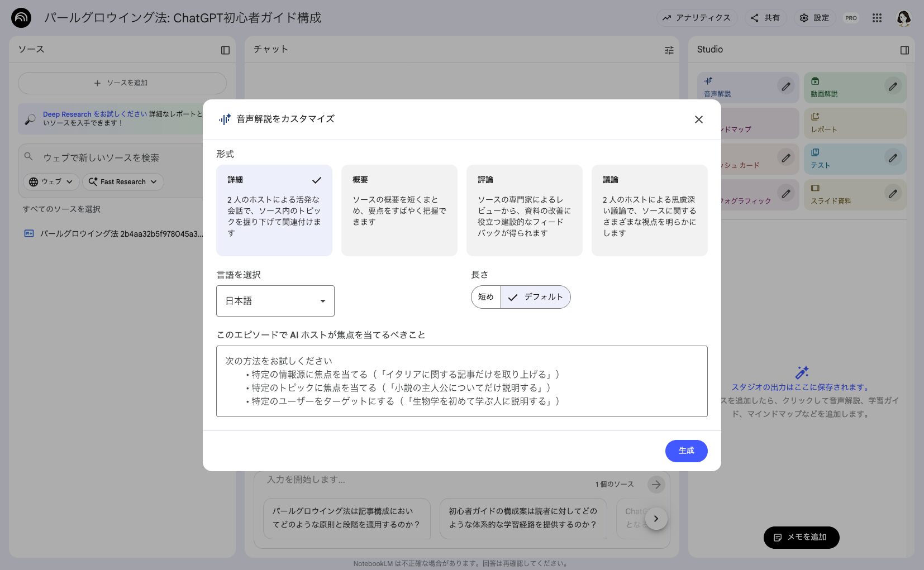Open アナリティクス from the header
The image size is (924, 570).
point(697,17)
